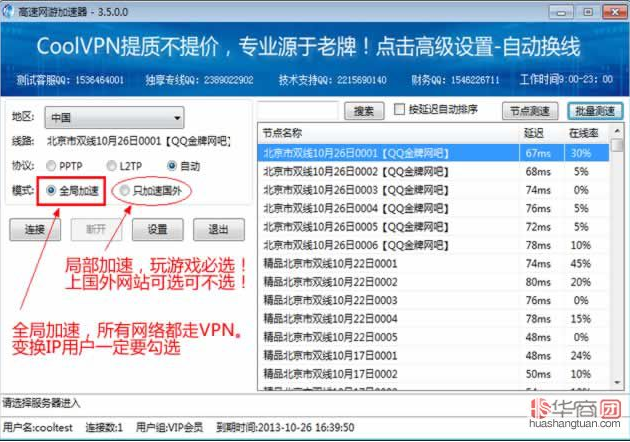
Task: Click 连接数:1 in status bar
Action: tap(104, 428)
